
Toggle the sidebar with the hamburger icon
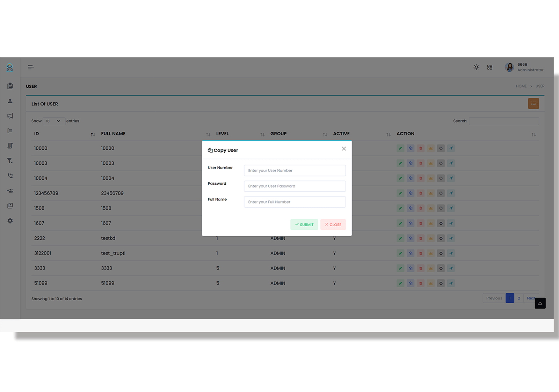[x=31, y=67]
